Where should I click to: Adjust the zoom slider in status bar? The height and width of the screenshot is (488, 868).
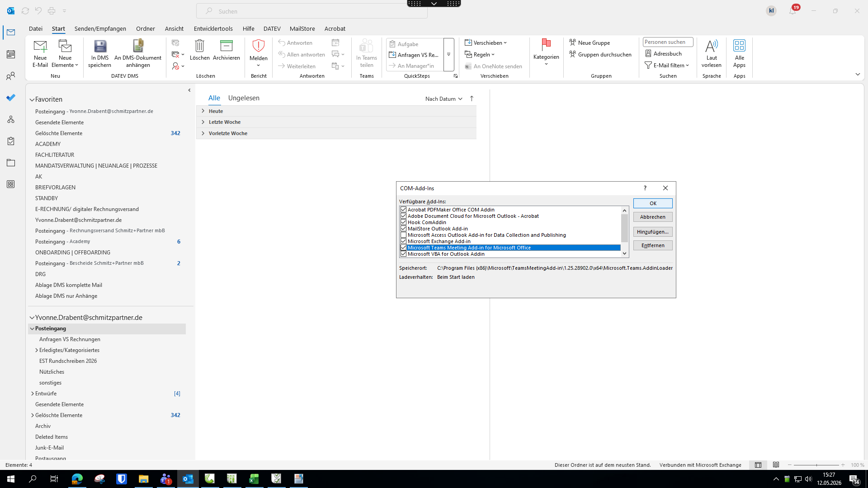tap(816, 465)
